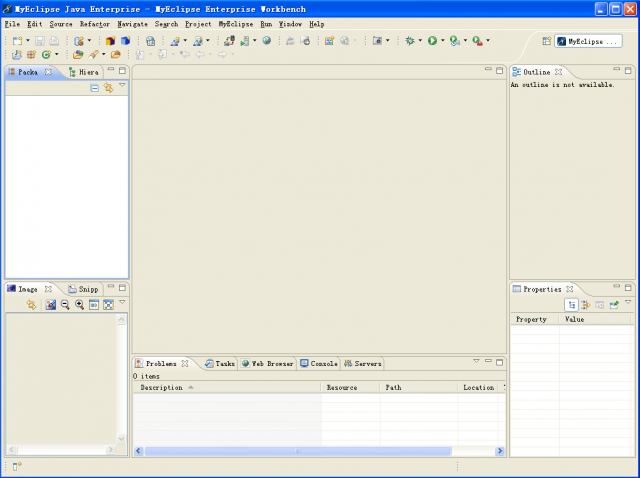Click the Open Perspective icon
The height and width of the screenshot is (478, 640).
coord(546,41)
